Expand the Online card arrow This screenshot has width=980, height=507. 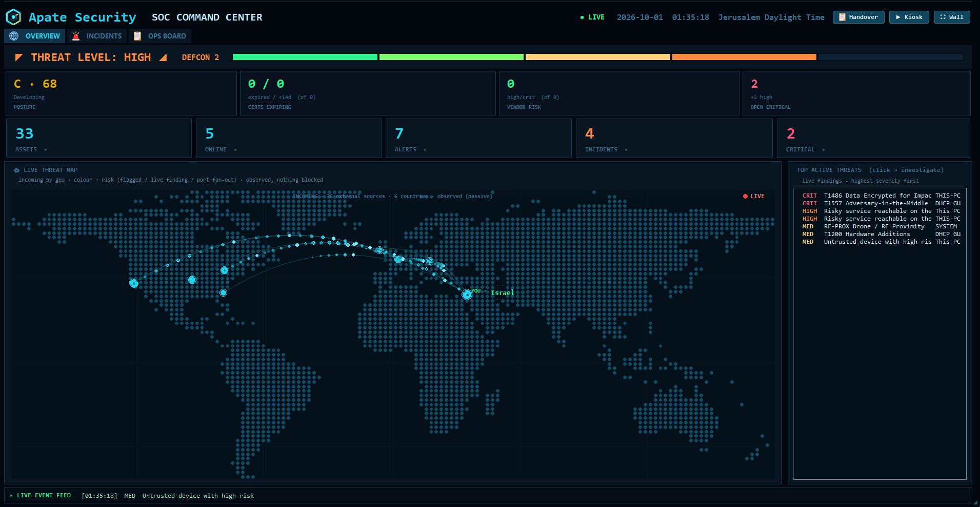click(x=235, y=150)
